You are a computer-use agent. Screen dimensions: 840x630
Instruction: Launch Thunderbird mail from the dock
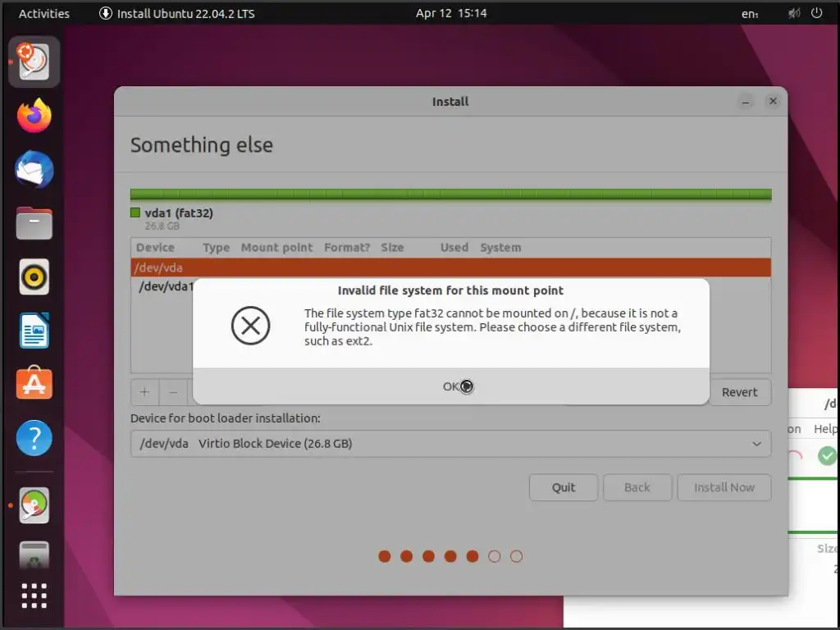click(34, 169)
